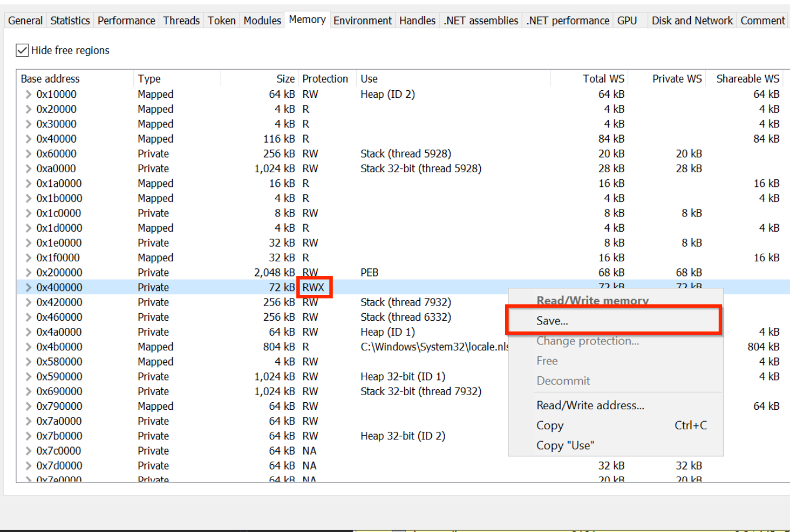Open the Environment tab
Screen dimensions: 790x532
pyautogui.click(x=362, y=21)
